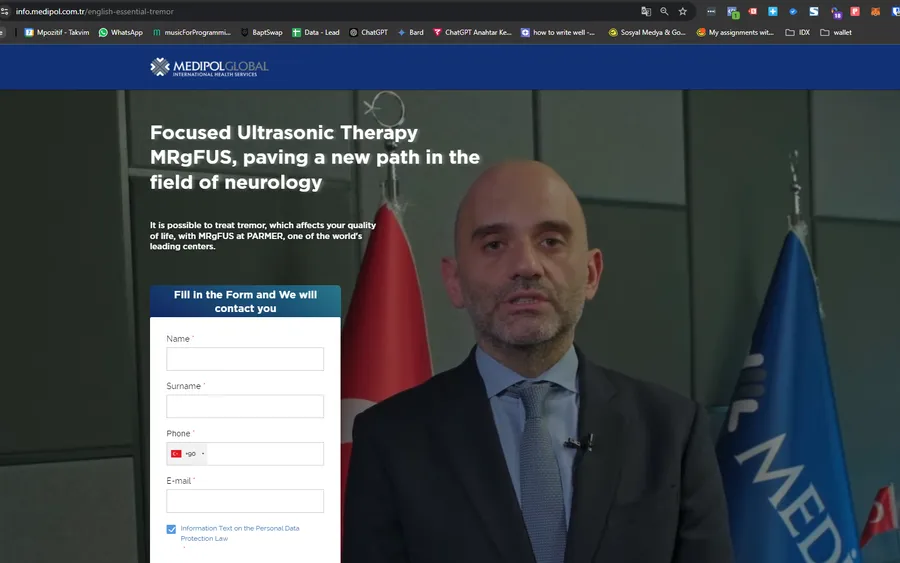Bookmark this page with the star icon

coord(682,11)
